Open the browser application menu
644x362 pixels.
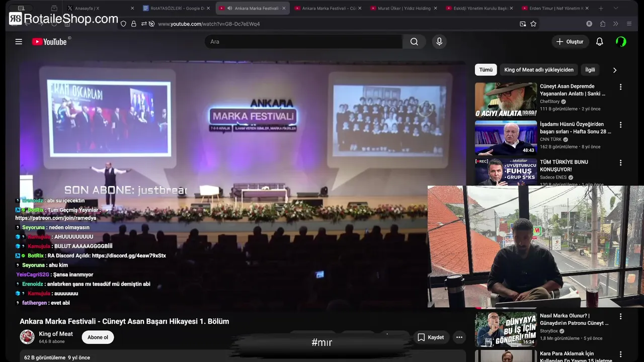click(629, 24)
